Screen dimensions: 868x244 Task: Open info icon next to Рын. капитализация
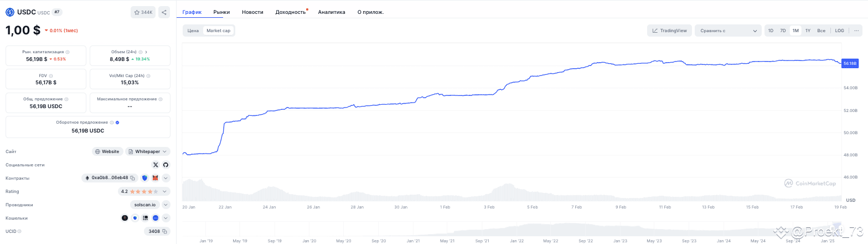click(x=68, y=52)
